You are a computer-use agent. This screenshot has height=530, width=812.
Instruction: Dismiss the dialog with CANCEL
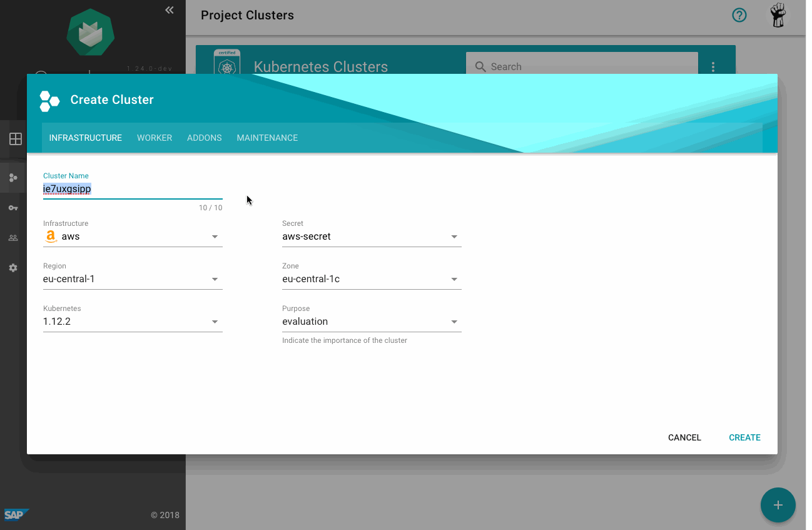[x=684, y=437]
